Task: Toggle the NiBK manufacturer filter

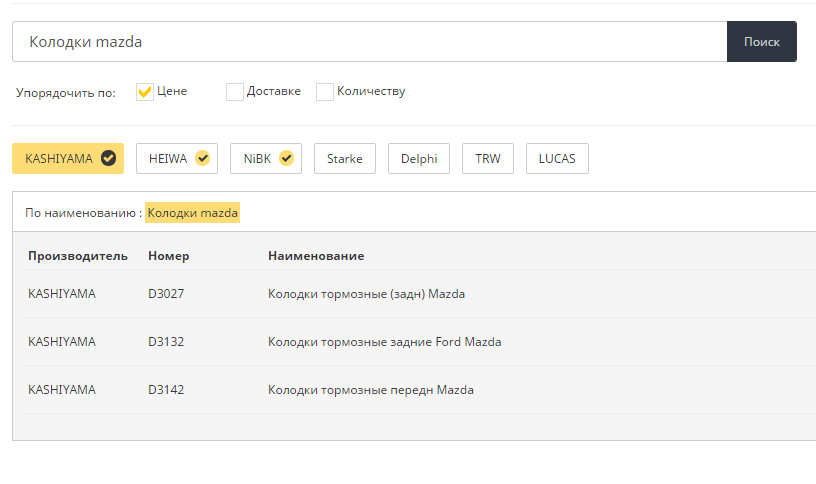Action: [266, 158]
